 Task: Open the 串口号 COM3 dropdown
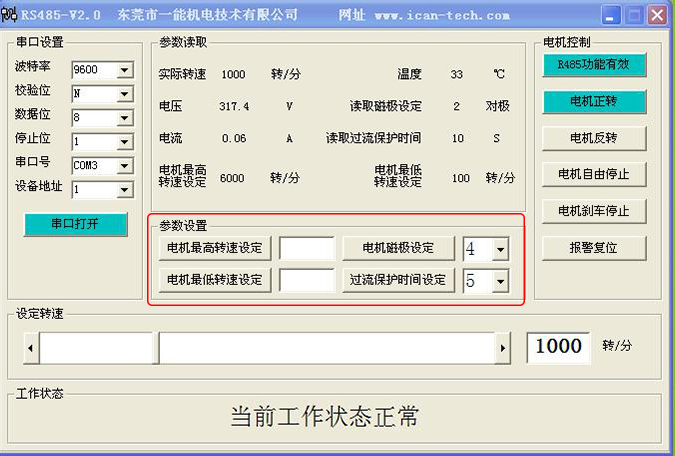coord(124,165)
